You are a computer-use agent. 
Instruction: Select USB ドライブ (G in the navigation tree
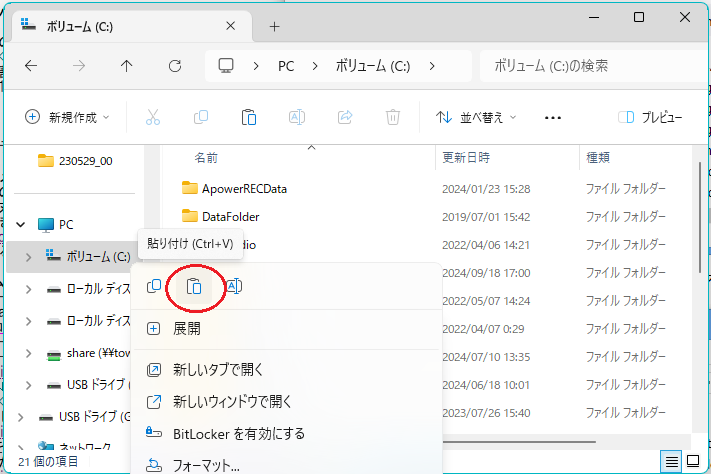(x=85, y=417)
